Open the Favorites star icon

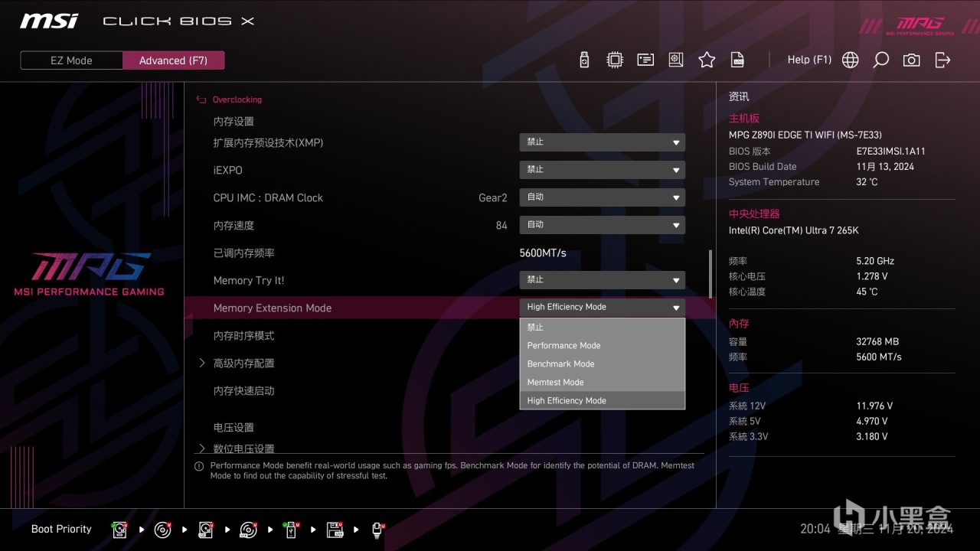707,60
